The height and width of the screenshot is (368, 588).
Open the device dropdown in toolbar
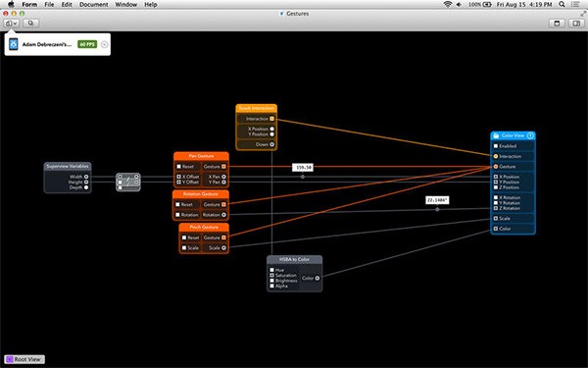click(11, 24)
